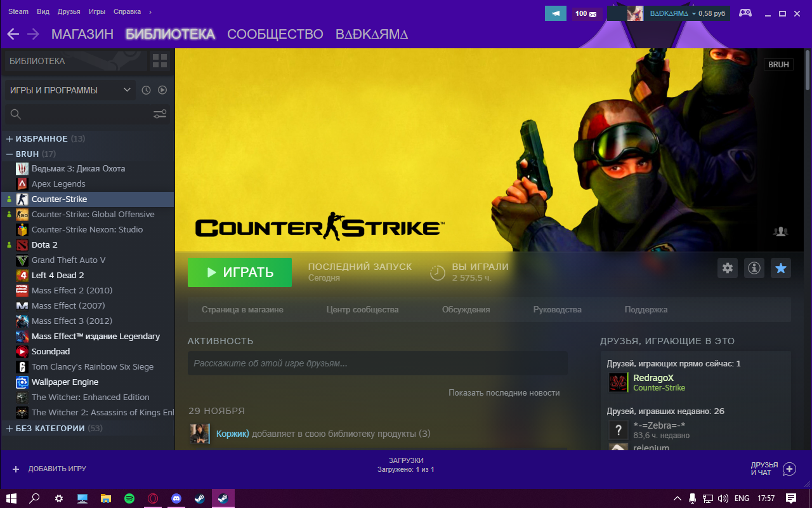The height and width of the screenshot is (508, 812).
Task: Open the Игры menu
Action: [97, 11]
